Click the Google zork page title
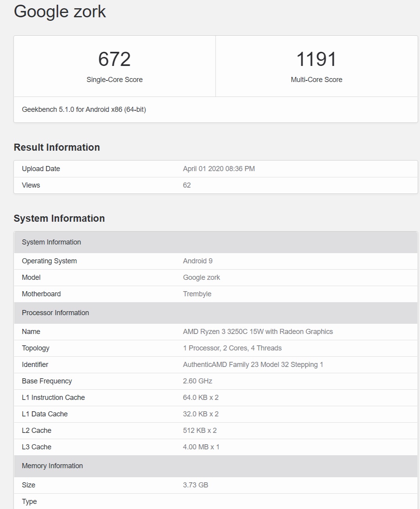The height and width of the screenshot is (509, 420). (60, 12)
